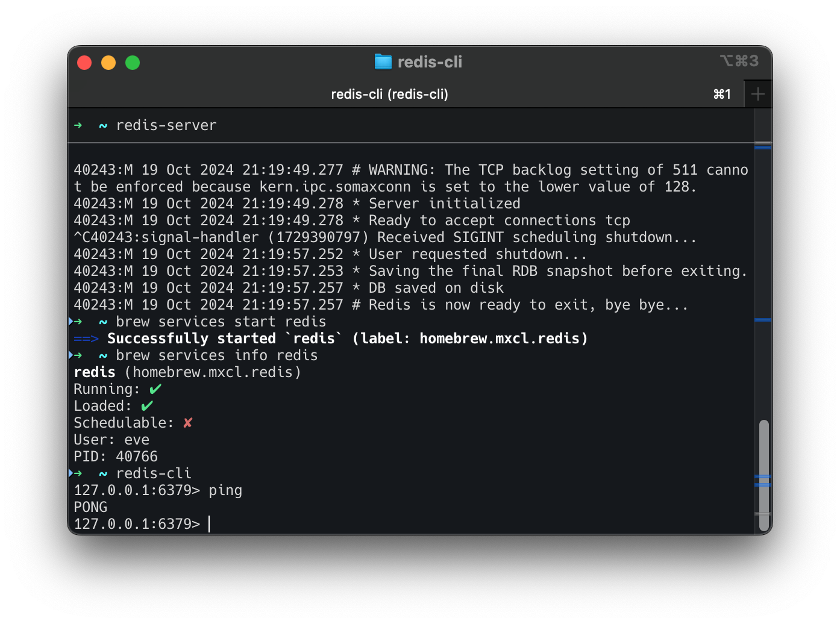Click the green Loaded checkmark
The height and width of the screenshot is (624, 840).
pos(147,406)
